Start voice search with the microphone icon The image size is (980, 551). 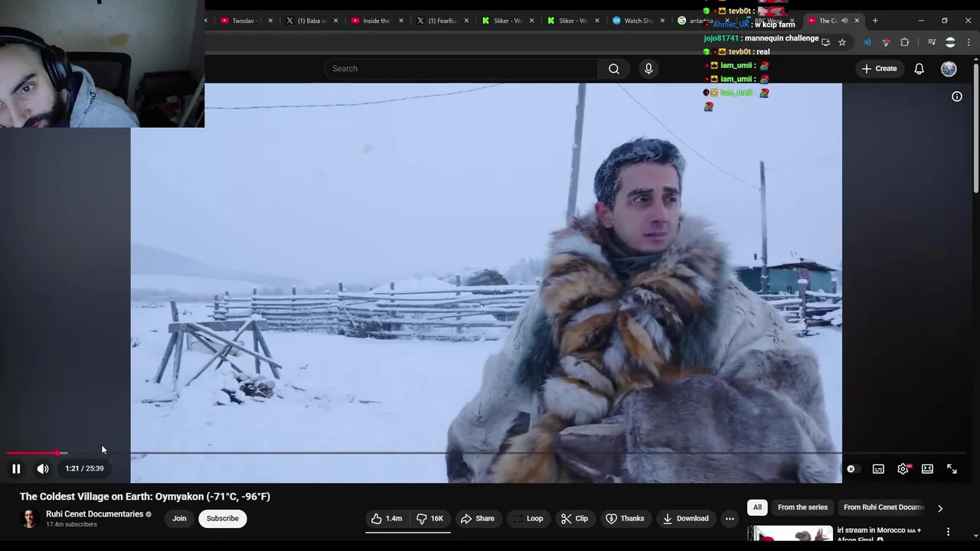[648, 69]
